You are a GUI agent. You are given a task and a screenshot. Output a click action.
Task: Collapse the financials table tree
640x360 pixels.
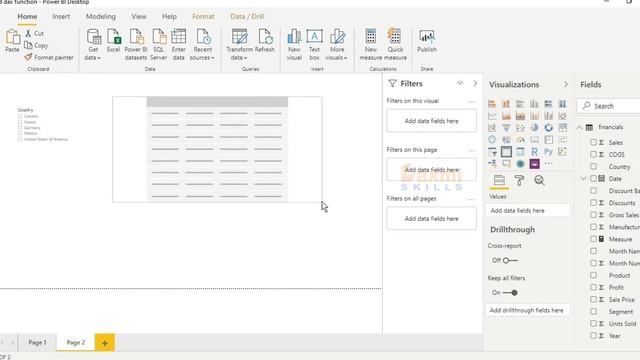[x=580, y=127]
